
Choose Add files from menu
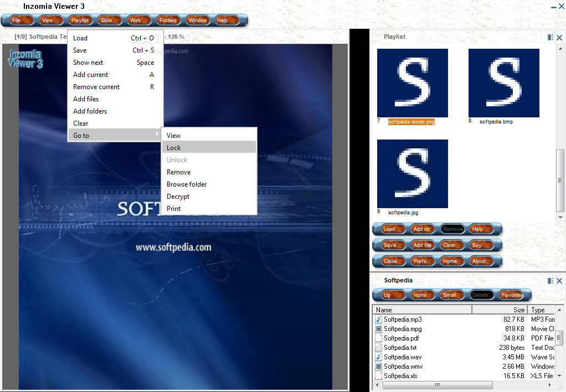pyautogui.click(x=115, y=99)
